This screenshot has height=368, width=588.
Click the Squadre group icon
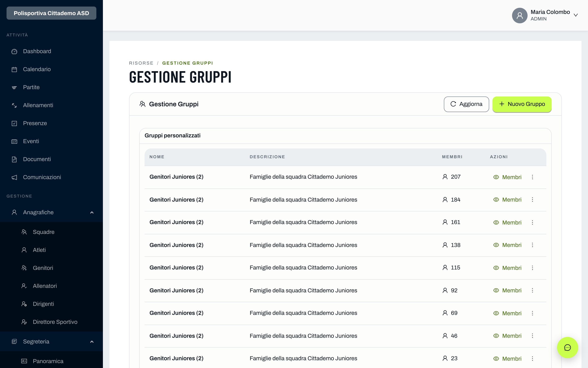[x=24, y=232]
